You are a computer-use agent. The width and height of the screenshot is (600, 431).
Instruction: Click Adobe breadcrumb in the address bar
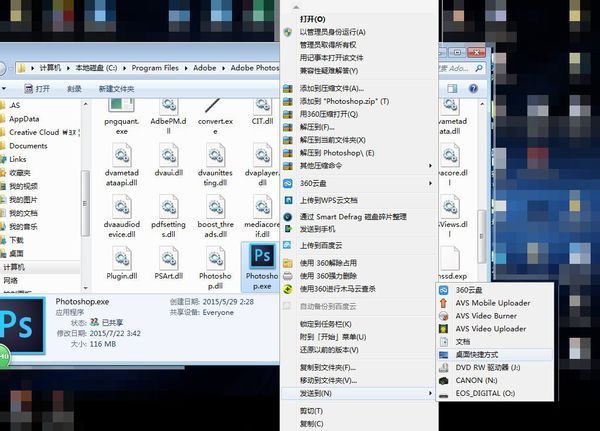pyautogui.click(x=204, y=68)
